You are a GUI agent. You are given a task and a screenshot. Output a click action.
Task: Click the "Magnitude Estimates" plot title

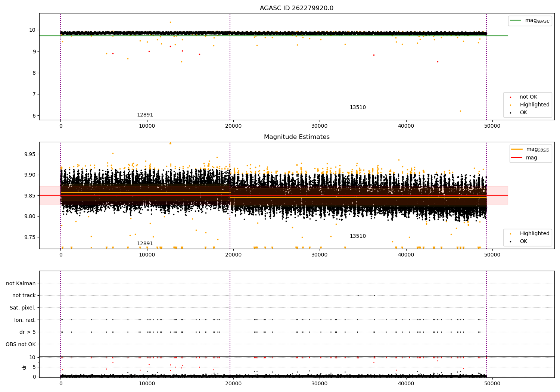pos(296,137)
